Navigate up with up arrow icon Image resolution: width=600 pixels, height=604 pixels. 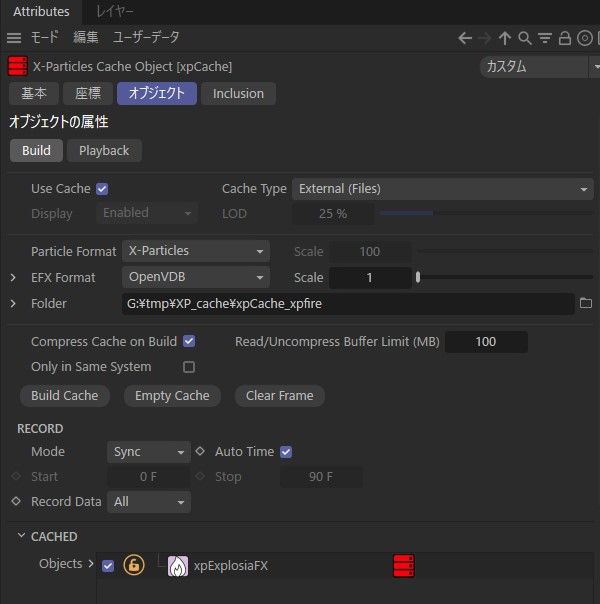[504, 38]
